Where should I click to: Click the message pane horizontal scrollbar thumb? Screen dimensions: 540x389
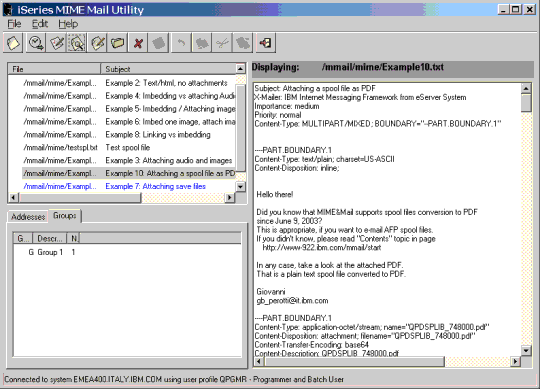tap(354, 361)
